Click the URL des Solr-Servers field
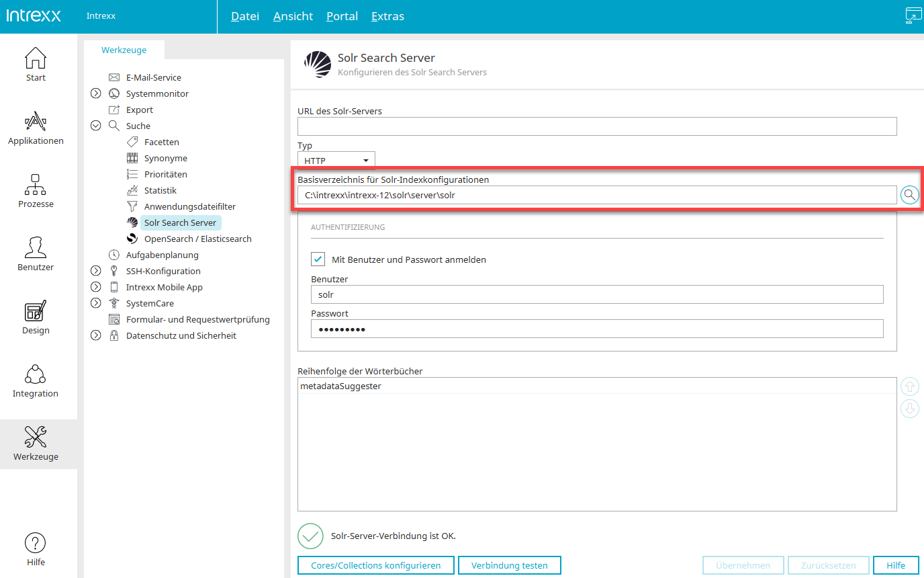The width and height of the screenshot is (924, 578). (x=596, y=126)
